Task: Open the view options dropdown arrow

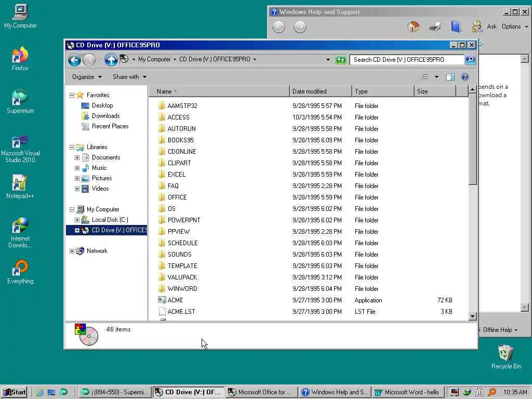Action: point(436,77)
